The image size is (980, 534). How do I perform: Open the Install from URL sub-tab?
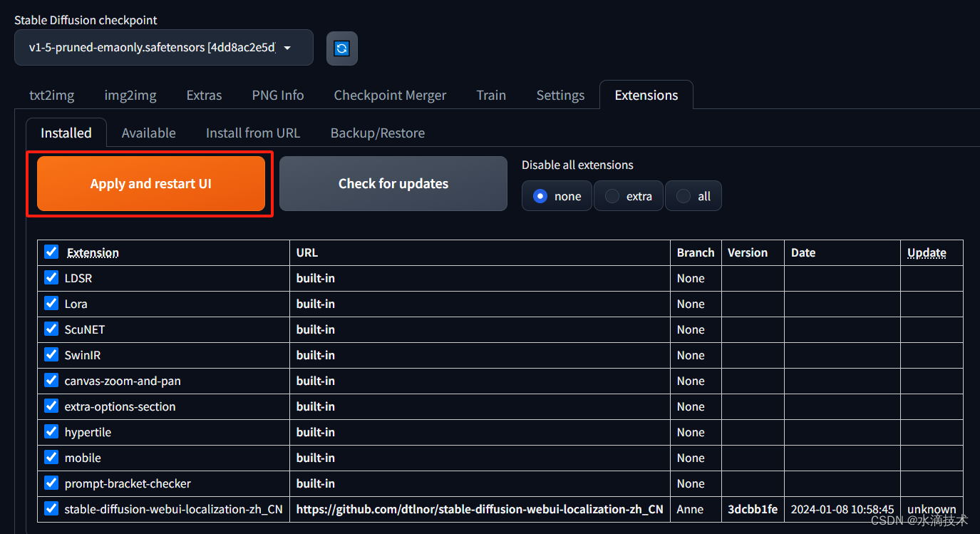[x=253, y=133]
